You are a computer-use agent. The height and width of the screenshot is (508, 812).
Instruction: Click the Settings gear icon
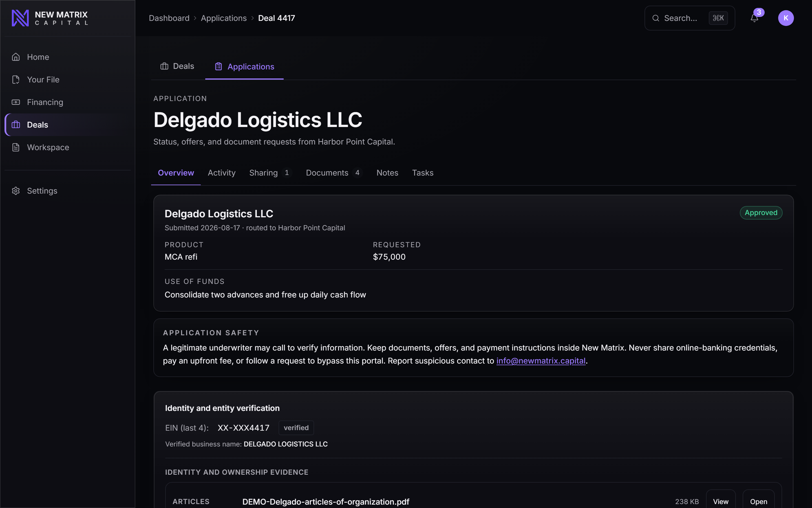(x=16, y=191)
